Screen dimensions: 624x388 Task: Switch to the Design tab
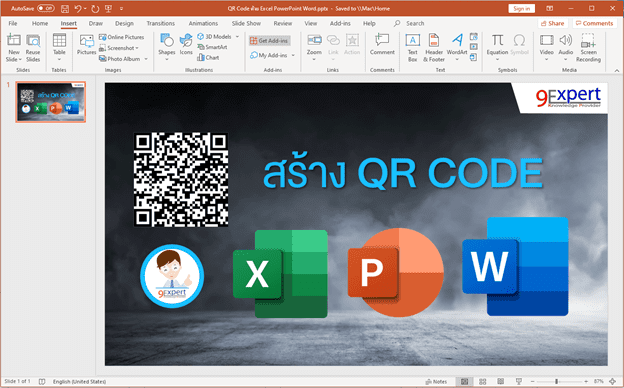pos(124,23)
